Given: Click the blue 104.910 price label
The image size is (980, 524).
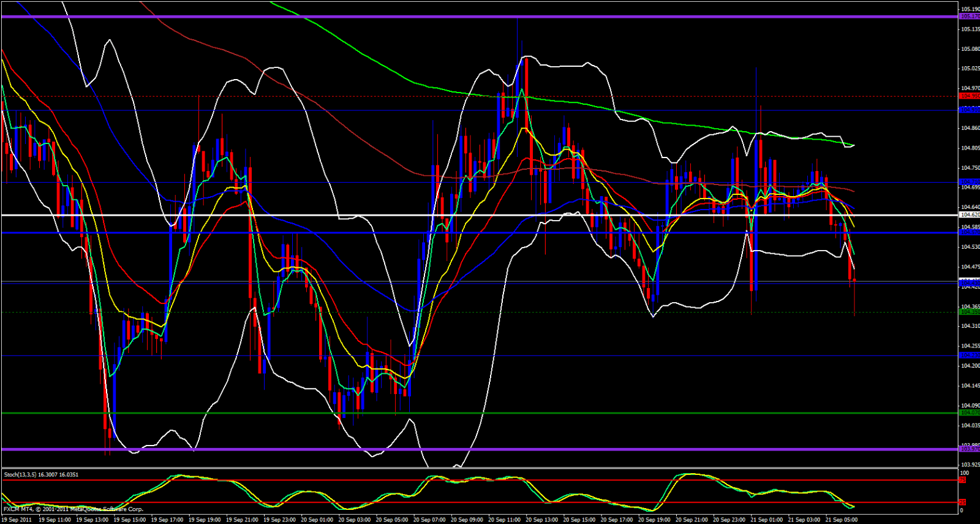Looking at the screenshot, I should pyautogui.click(x=969, y=110).
